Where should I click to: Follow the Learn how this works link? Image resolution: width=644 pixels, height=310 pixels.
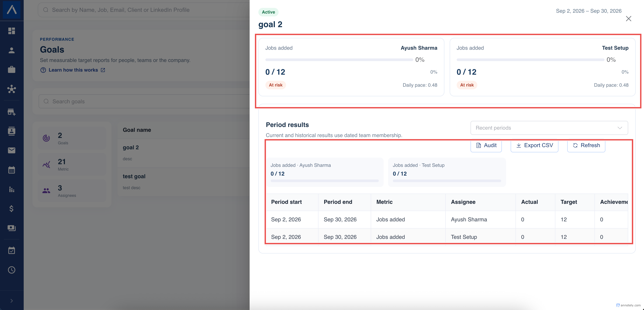pyautogui.click(x=73, y=70)
